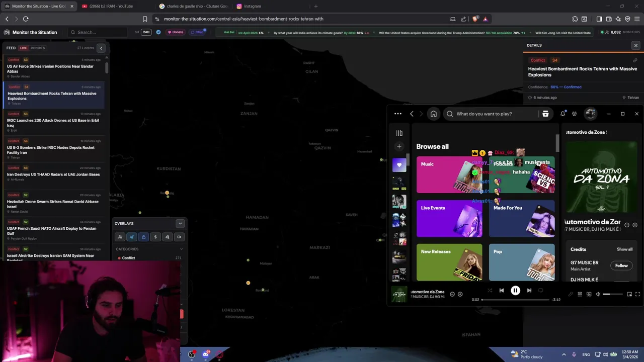Open 'IRGC Launches 230 Attack Drones' event

[x=54, y=122]
